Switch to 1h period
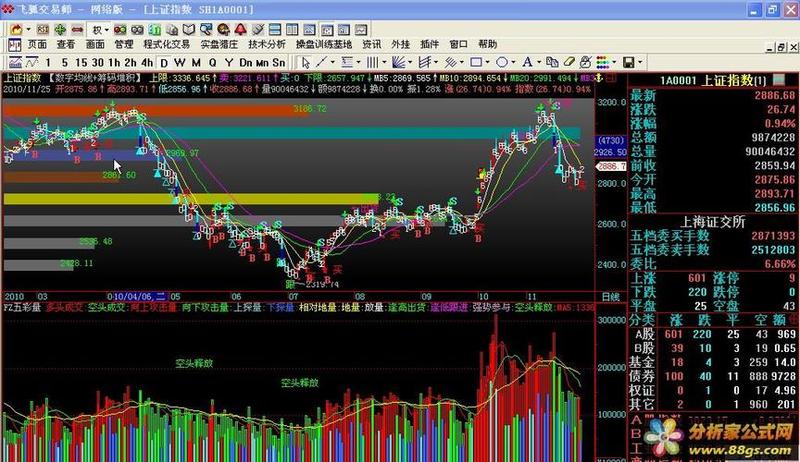This screenshot has width=800, height=462. click(x=114, y=63)
